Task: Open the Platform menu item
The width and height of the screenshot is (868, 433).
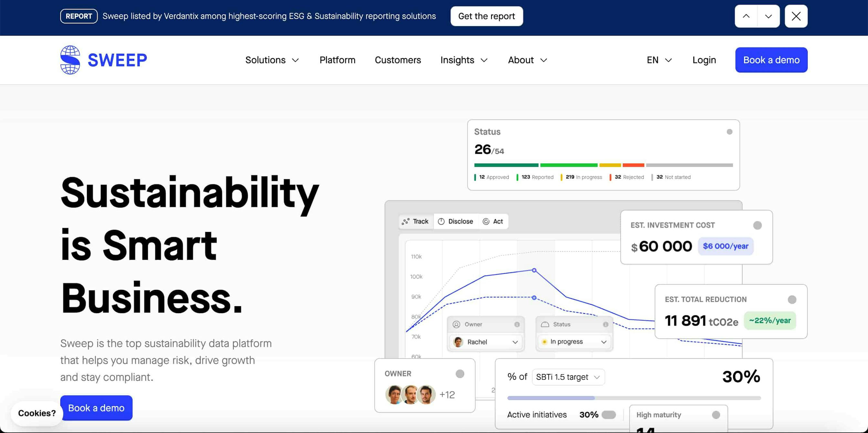Action: tap(337, 60)
